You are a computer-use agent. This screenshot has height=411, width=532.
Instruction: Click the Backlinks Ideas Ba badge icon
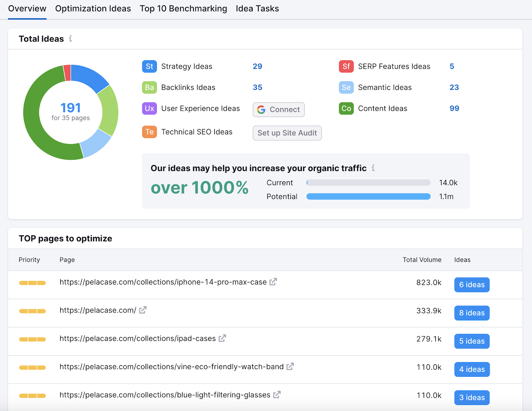click(x=149, y=88)
